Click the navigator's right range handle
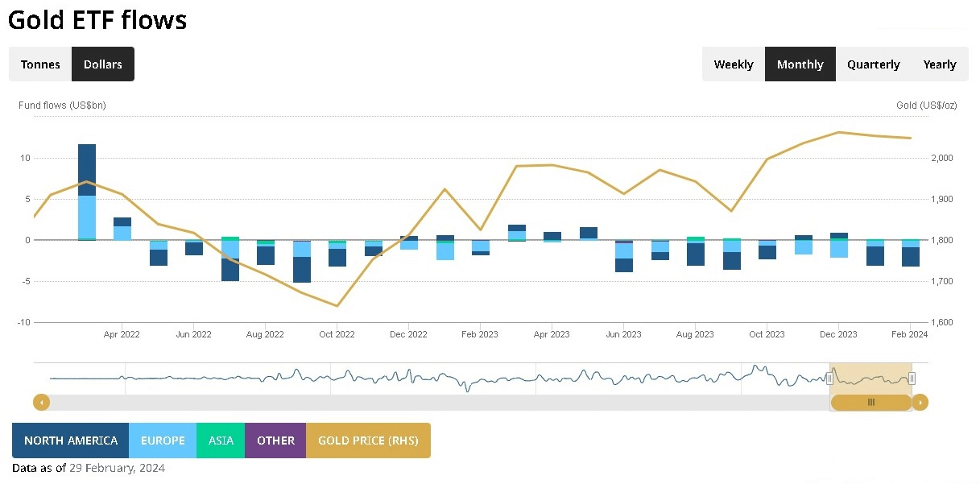Viewport: 980px width, 484px height. (x=912, y=379)
